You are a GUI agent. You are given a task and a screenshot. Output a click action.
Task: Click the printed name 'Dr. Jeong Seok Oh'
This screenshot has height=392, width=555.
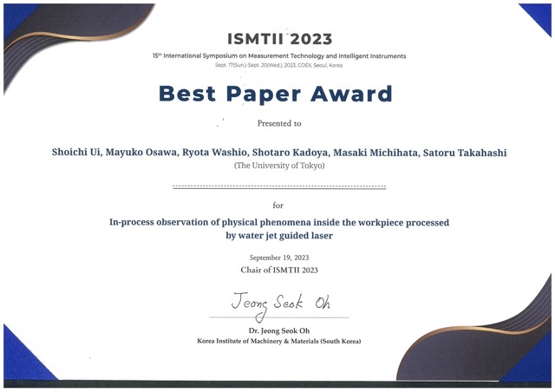click(279, 330)
